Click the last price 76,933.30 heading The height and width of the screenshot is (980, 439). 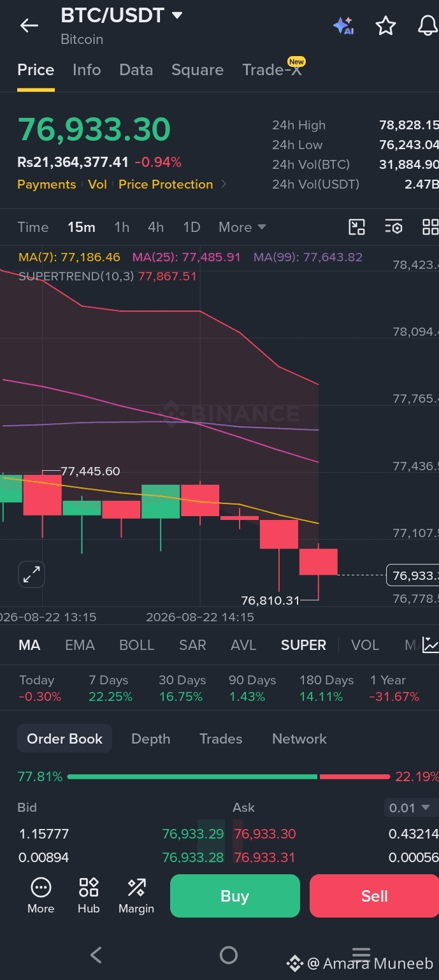(x=94, y=129)
